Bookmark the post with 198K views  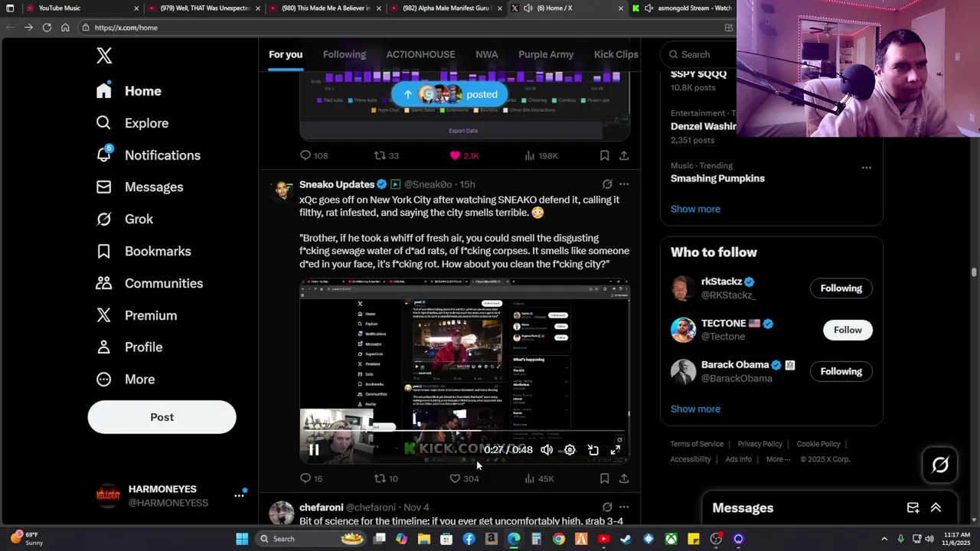coord(604,155)
